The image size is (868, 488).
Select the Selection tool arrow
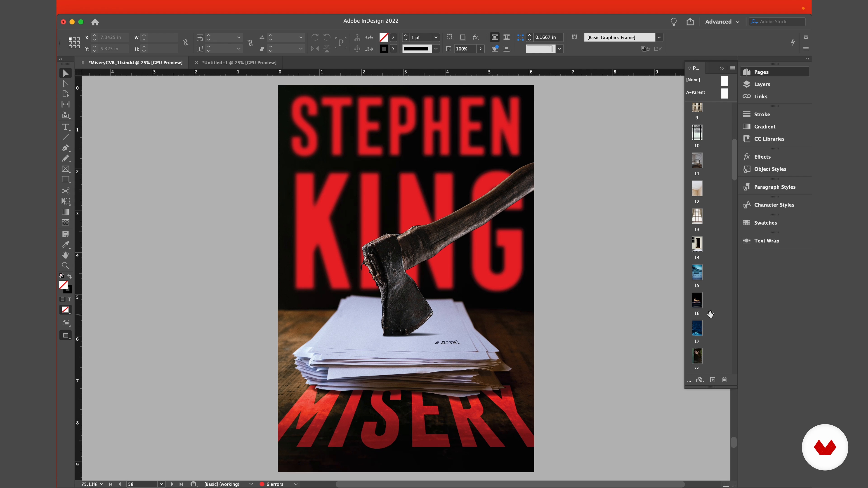66,73
